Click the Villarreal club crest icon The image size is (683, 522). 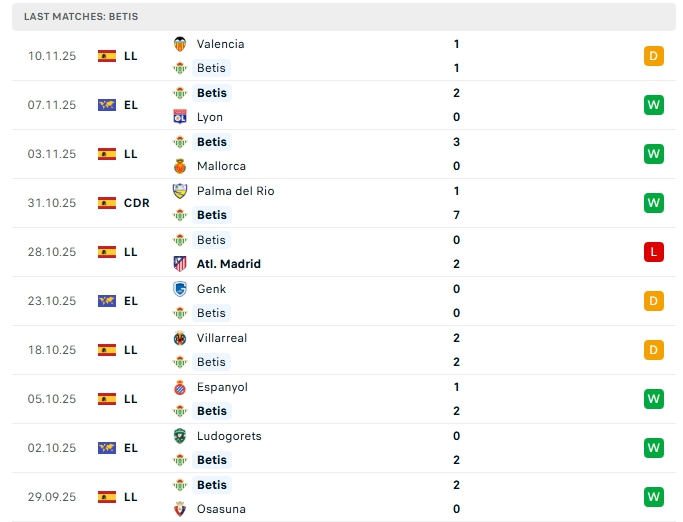click(x=180, y=338)
